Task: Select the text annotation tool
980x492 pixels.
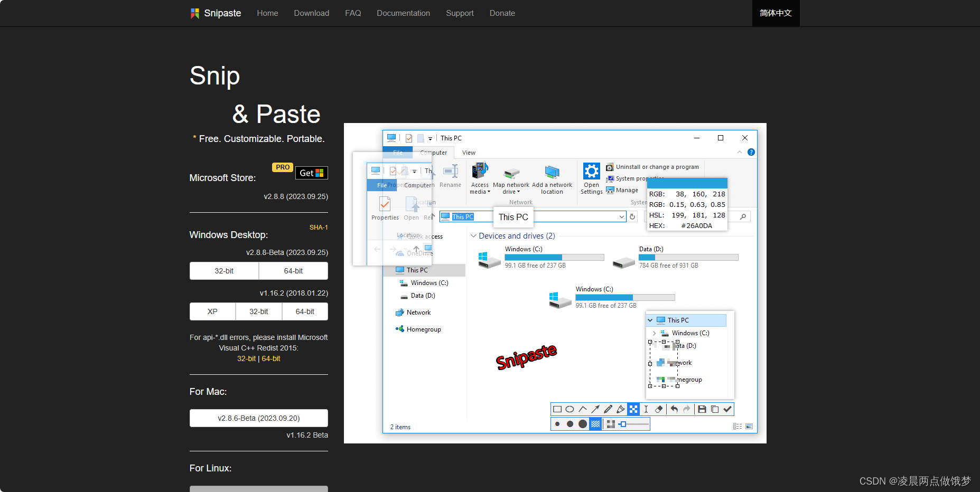Action: tap(646, 409)
